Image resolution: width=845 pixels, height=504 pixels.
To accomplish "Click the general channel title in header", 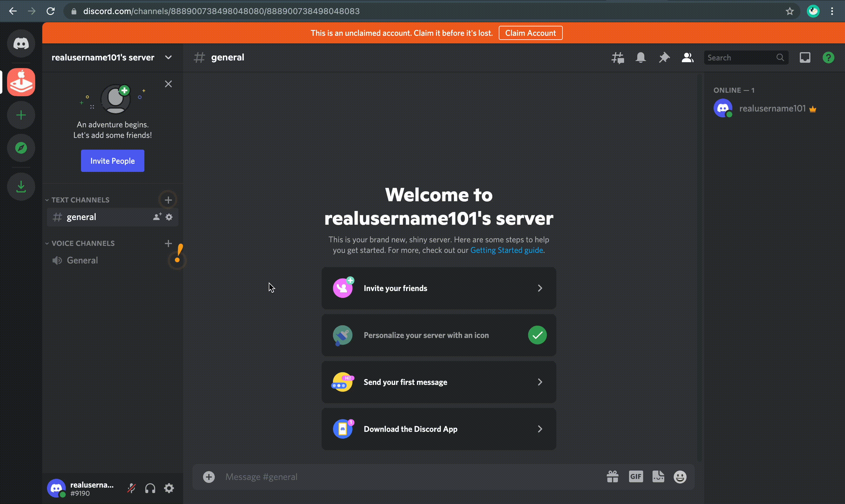I will (x=228, y=57).
